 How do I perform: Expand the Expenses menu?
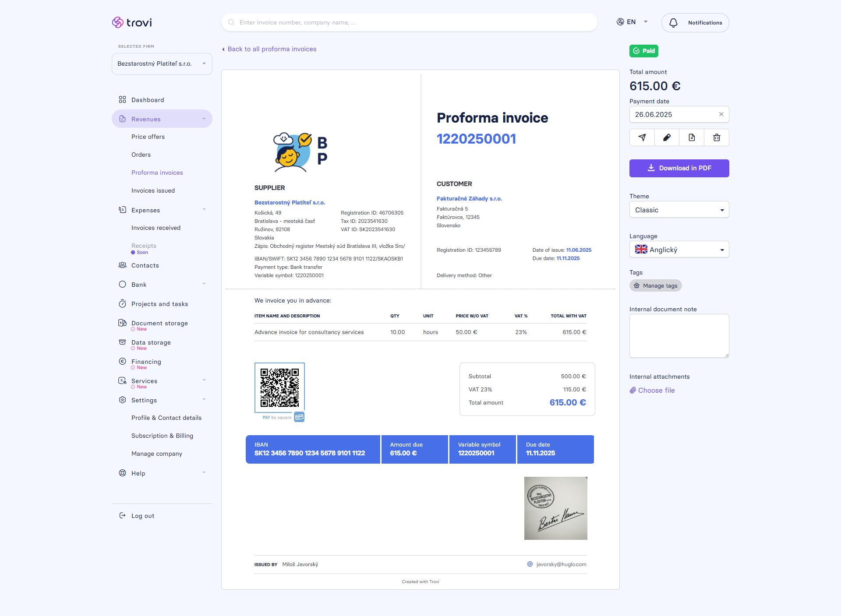(x=162, y=210)
